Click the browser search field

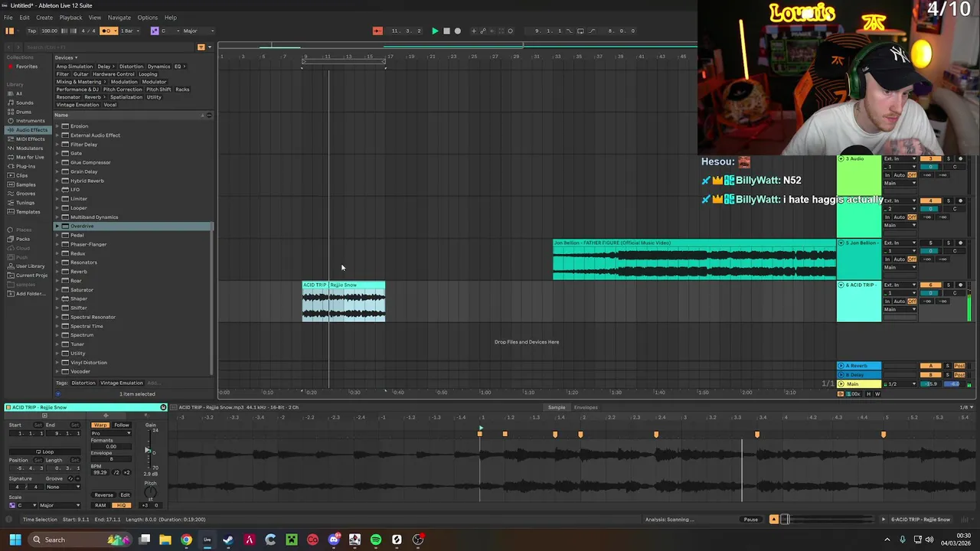(107, 47)
